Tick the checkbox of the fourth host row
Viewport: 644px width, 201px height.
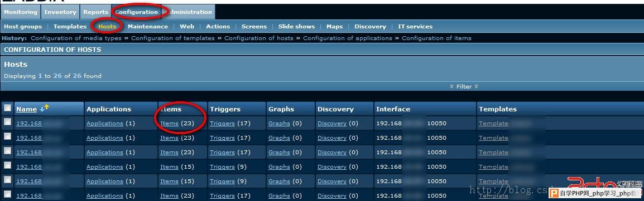7,165
